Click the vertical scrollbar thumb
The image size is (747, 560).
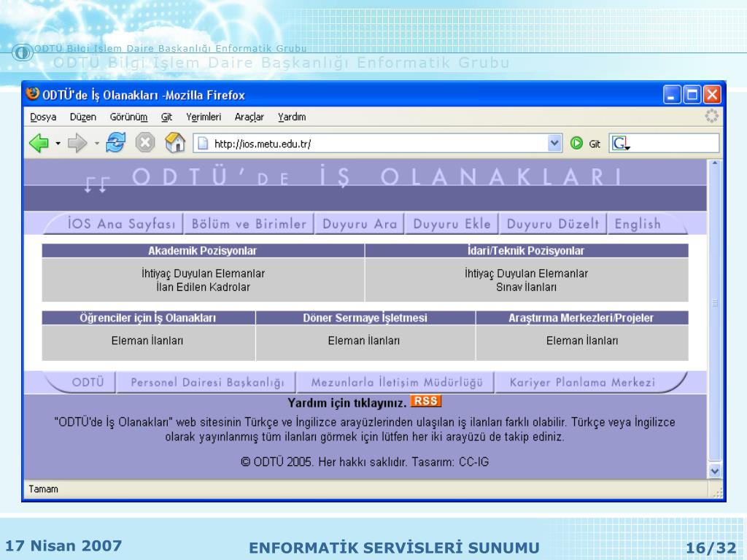coord(714,312)
